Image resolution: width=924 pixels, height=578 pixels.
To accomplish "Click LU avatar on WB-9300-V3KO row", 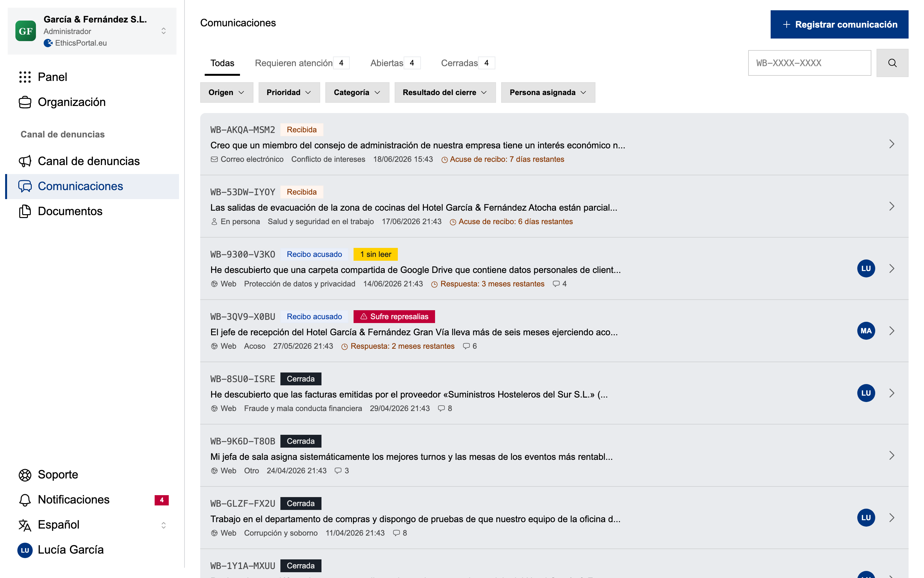I will tap(866, 269).
